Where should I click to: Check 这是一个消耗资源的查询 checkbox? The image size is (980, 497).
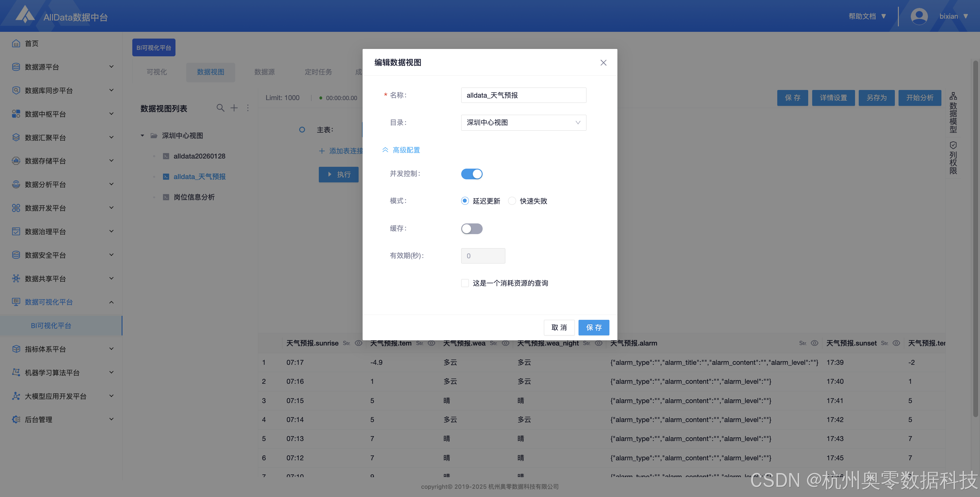[465, 283]
